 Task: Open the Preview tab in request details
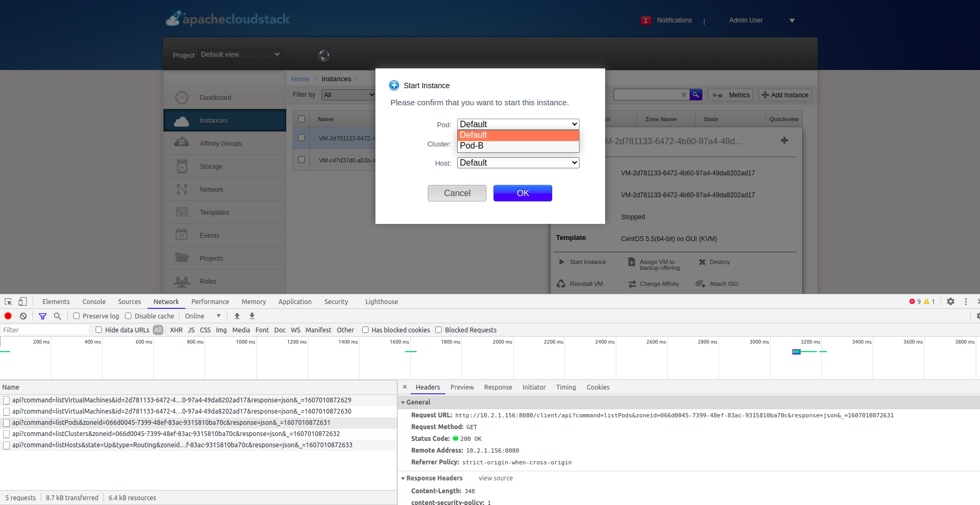(x=462, y=387)
